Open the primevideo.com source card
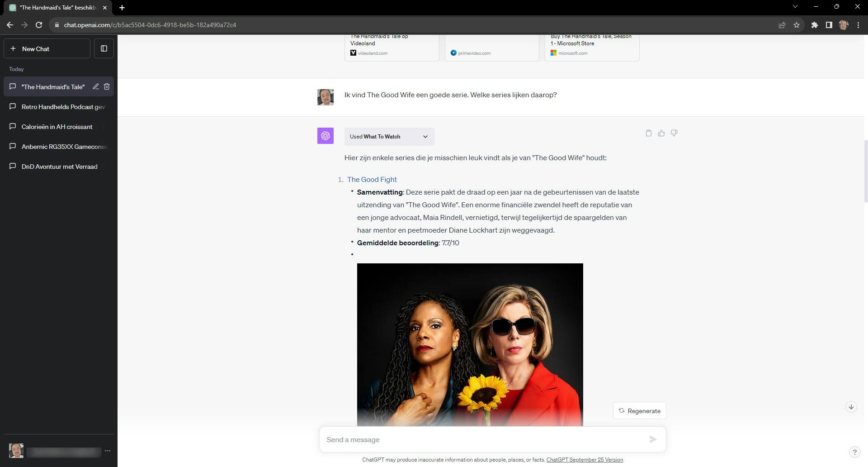 coord(492,47)
